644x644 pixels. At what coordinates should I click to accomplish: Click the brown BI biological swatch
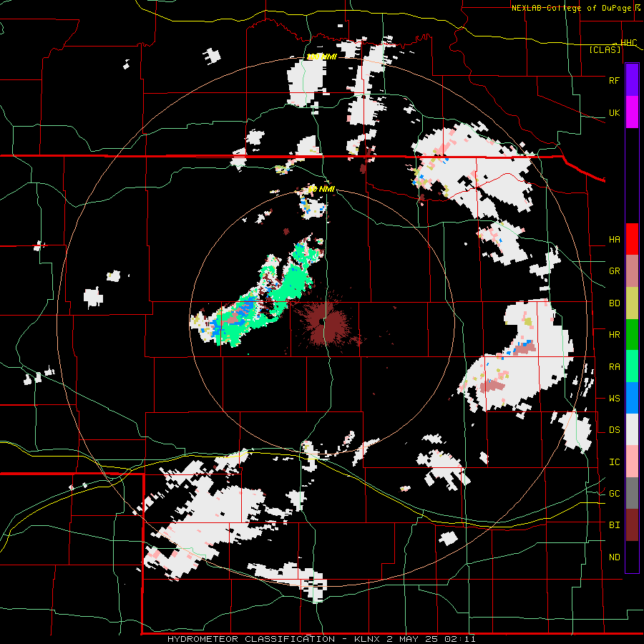tap(632, 525)
